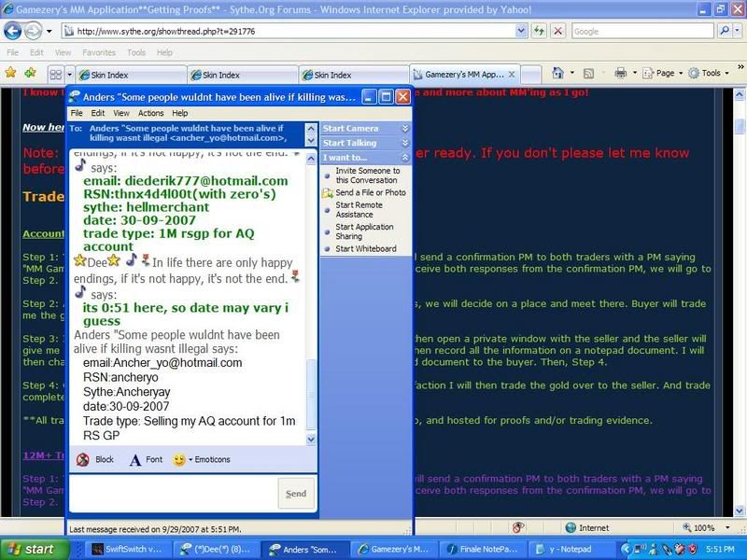
Task: Collapse the I want to... section
Action: coord(405,158)
